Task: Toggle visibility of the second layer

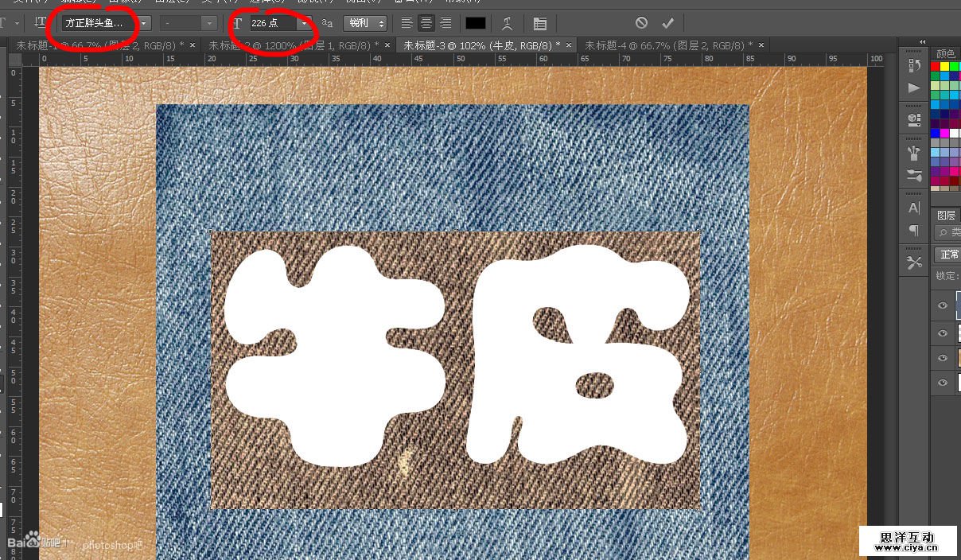Action: coord(943,333)
